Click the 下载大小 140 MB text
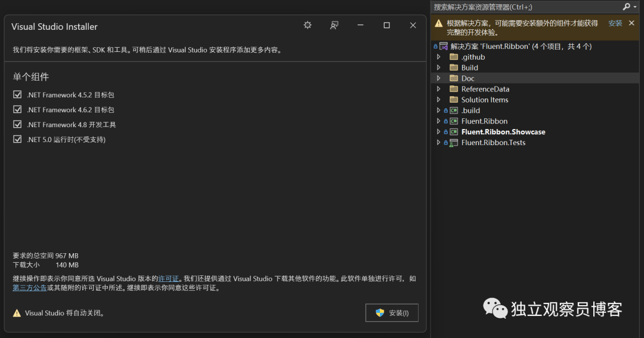Viewport: 644px width, 338px height. [45, 265]
